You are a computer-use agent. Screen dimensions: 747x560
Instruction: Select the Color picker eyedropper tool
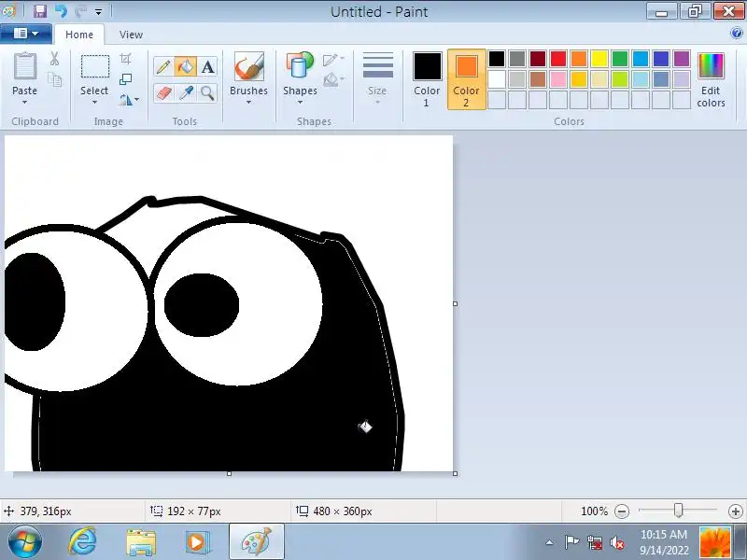point(185,92)
